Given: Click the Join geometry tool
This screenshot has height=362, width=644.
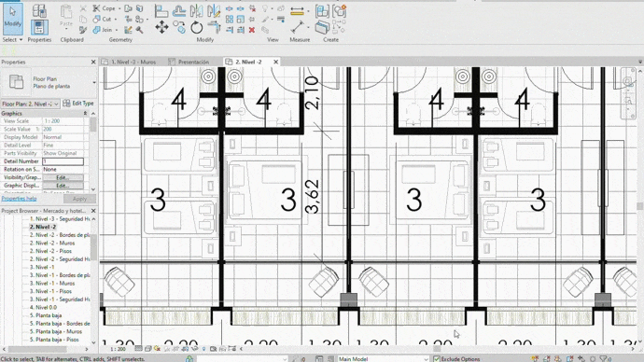Looking at the screenshot, I should 103,30.
